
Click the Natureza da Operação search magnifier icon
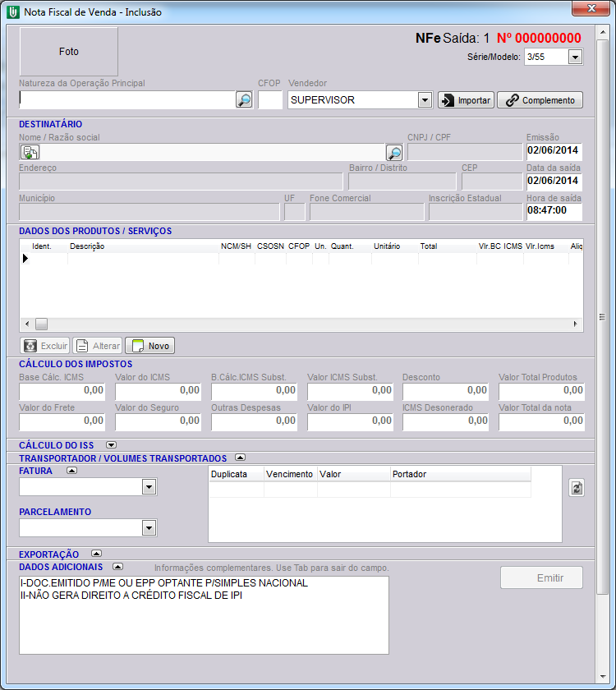coord(244,100)
